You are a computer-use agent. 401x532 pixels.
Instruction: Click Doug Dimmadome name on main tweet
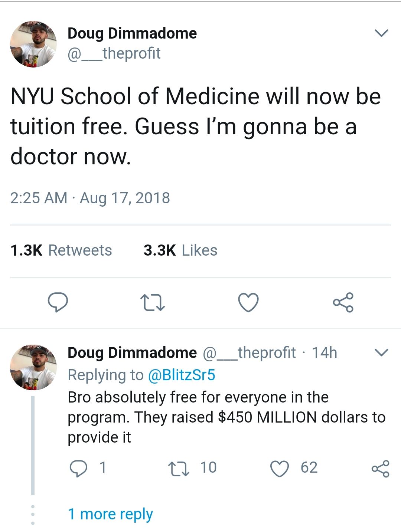click(132, 33)
